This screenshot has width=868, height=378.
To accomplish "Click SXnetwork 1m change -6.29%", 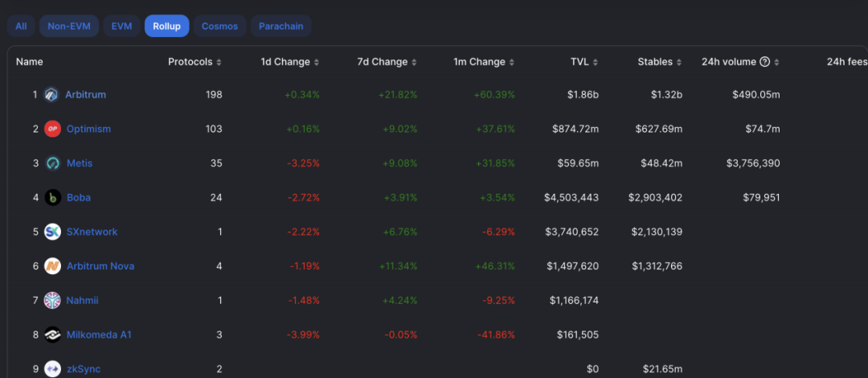I will [x=499, y=232].
